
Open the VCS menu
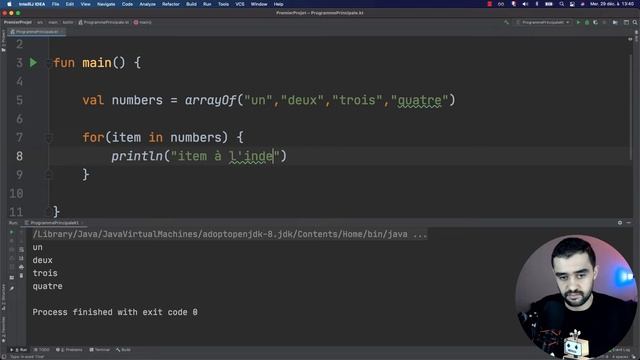[x=240, y=4]
